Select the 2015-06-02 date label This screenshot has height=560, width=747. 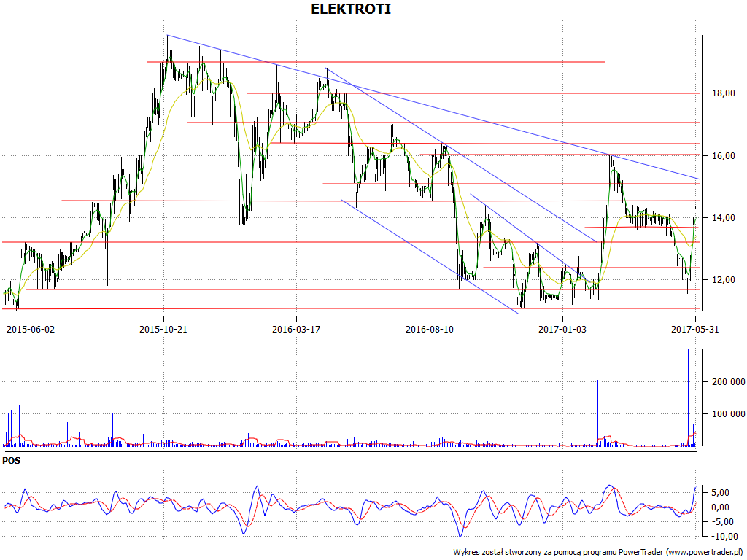point(31,330)
